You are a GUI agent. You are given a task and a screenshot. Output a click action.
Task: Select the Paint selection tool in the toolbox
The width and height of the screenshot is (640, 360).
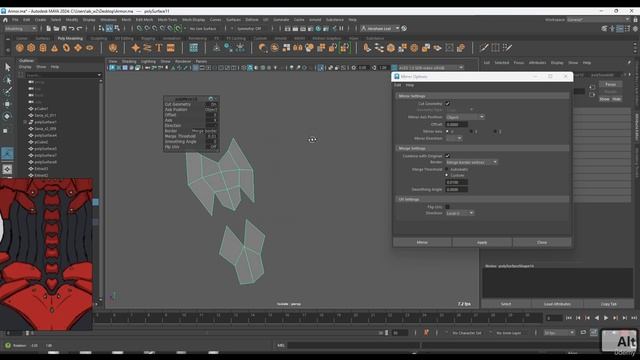tap(7, 91)
